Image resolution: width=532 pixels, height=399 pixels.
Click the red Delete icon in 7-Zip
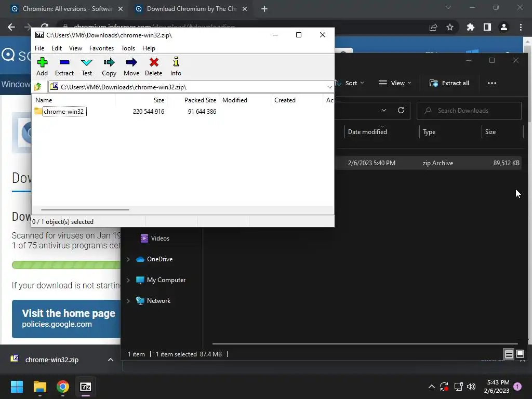tap(154, 67)
